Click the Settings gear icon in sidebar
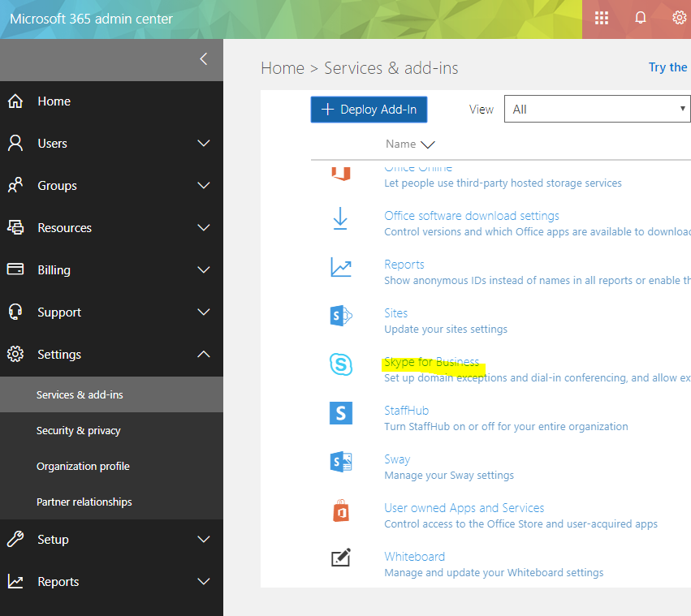The height and width of the screenshot is (616, 691). [15, 354]
